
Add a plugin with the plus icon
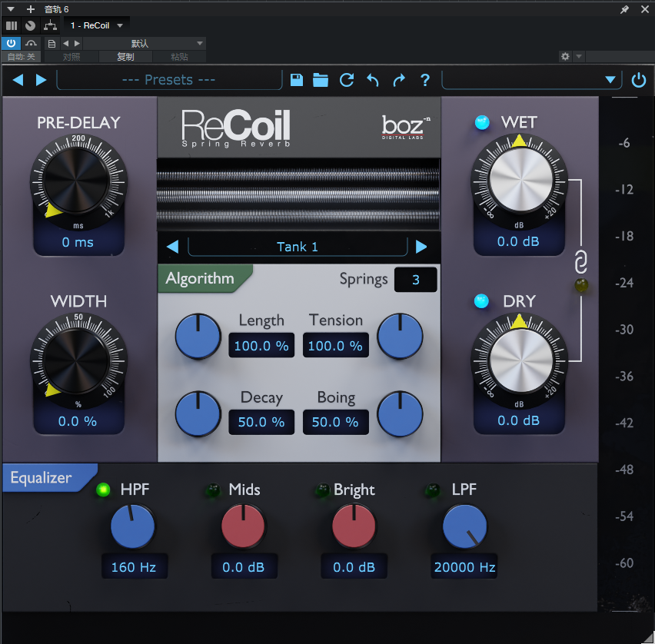click(31, 9)
